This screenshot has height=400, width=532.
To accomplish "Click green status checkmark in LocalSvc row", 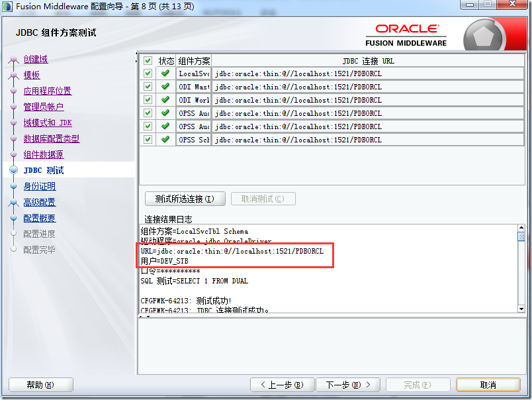I will tap(165, 73).
